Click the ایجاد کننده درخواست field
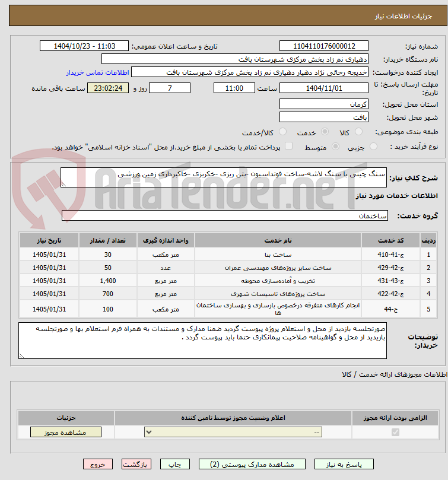Viewport: 448px width, 480px height. click(x=250, y=72)
